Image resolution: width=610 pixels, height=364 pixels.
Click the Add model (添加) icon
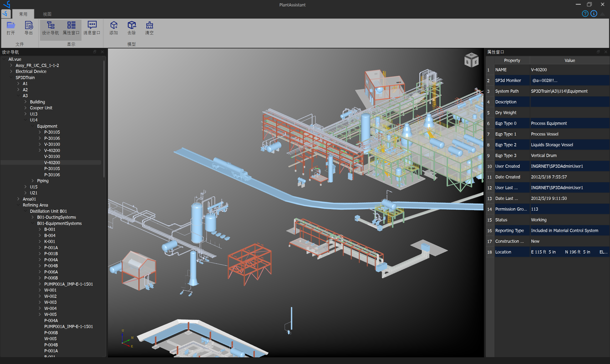(x=114, y=25)
